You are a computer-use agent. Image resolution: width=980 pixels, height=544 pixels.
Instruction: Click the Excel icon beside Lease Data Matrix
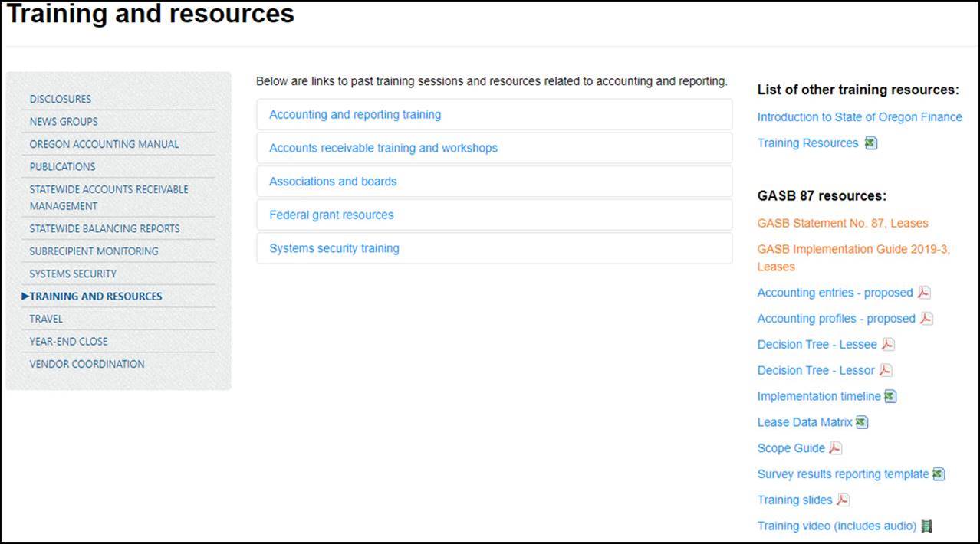click(x=862, y=422)
